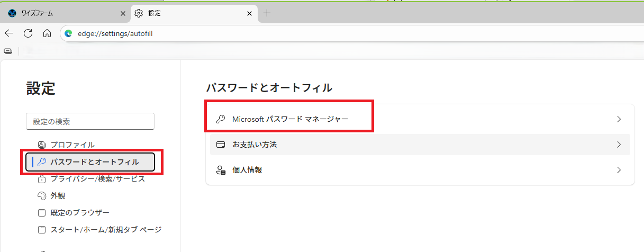This screenshot has width=644, height=252.
Task: Open a new tab with plus button
Action: [267, 13]
